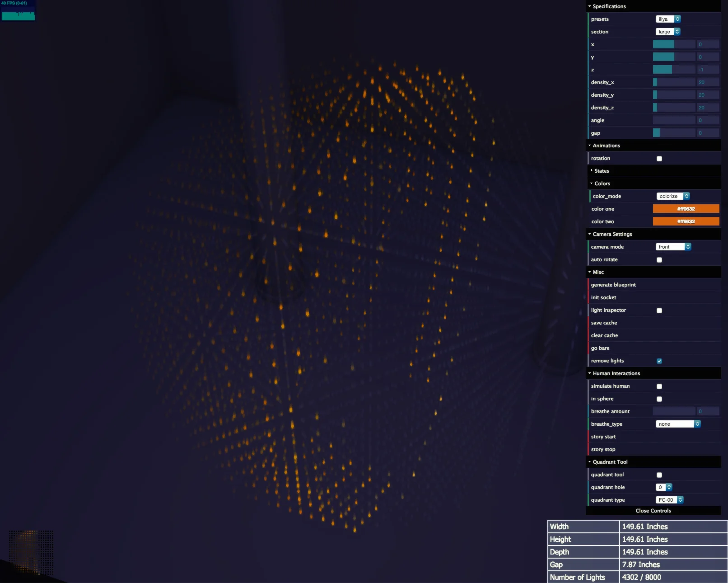Image resolution: width=728 pixels, height=583 pixels.
Task: Adjust the breathe amount slider bar
Action: pos(674,411)
